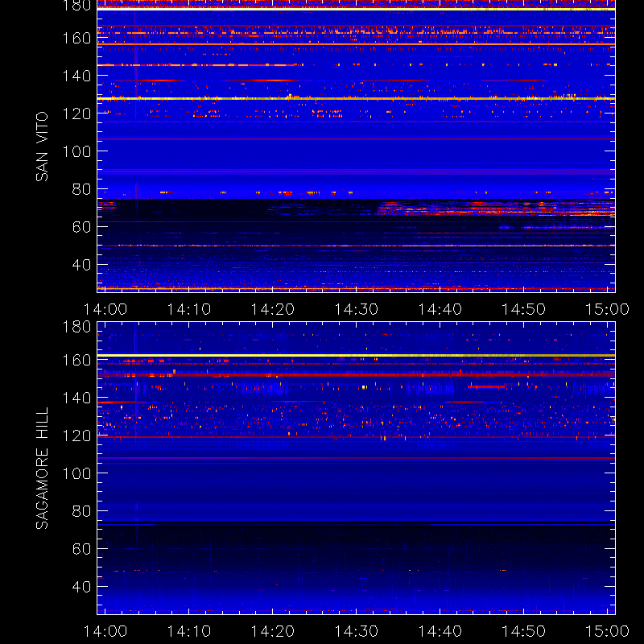Pick the 140 label on Sagamore Hill axis
644x644 pixels.
[x=76, y=398]
